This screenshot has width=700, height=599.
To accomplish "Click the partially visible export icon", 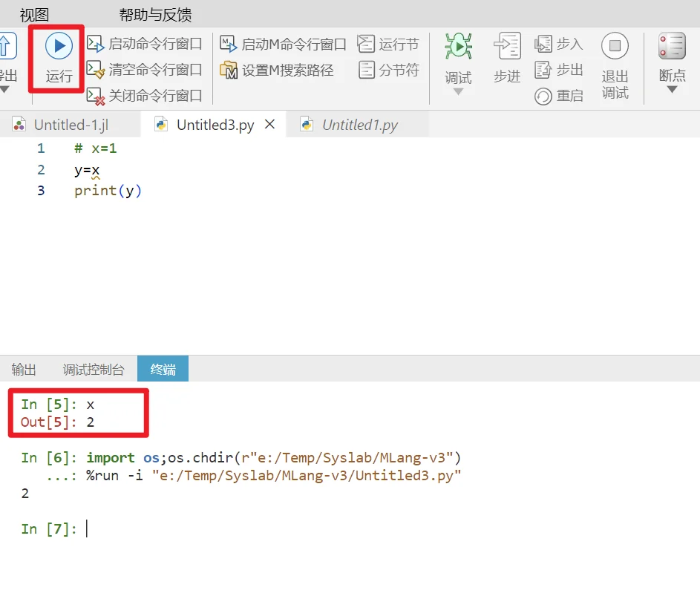I will point(7,45).
